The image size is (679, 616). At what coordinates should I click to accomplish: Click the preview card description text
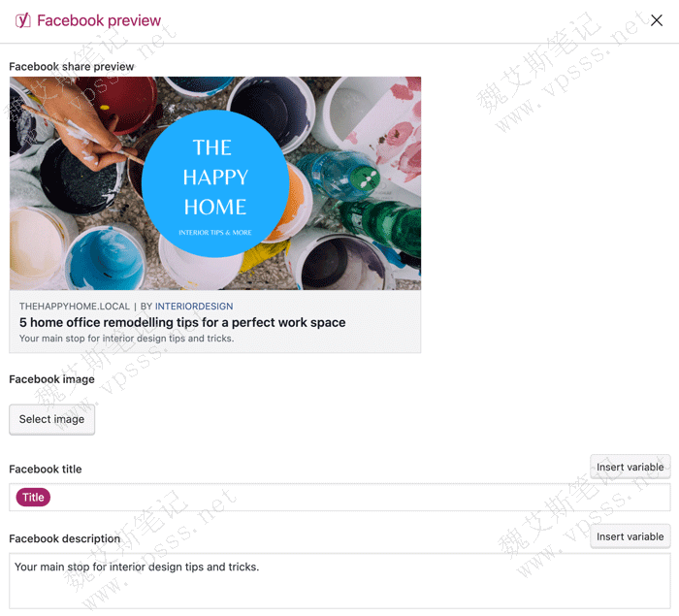click(x=126, y=339)
